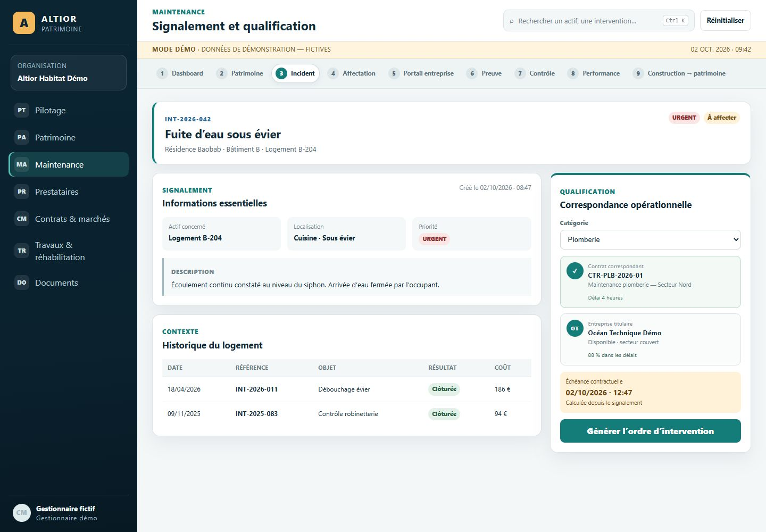Click the Coût column header

502,368
